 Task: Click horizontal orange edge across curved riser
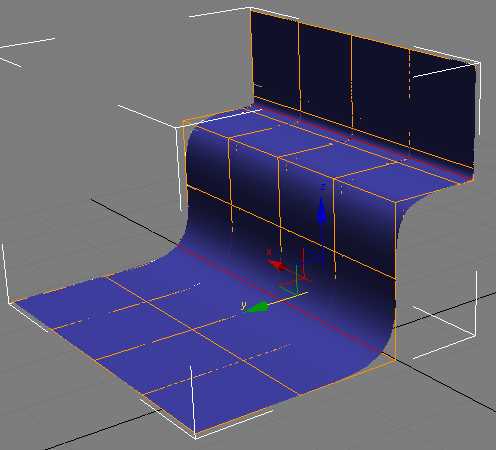291,232
